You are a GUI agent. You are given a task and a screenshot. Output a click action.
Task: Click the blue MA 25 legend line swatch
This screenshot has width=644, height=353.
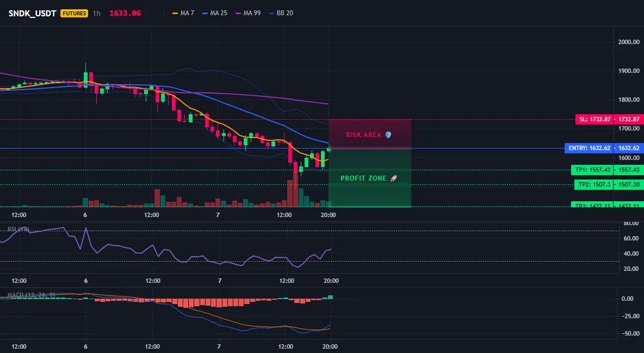pyautogui.click(x=205, y=13)
